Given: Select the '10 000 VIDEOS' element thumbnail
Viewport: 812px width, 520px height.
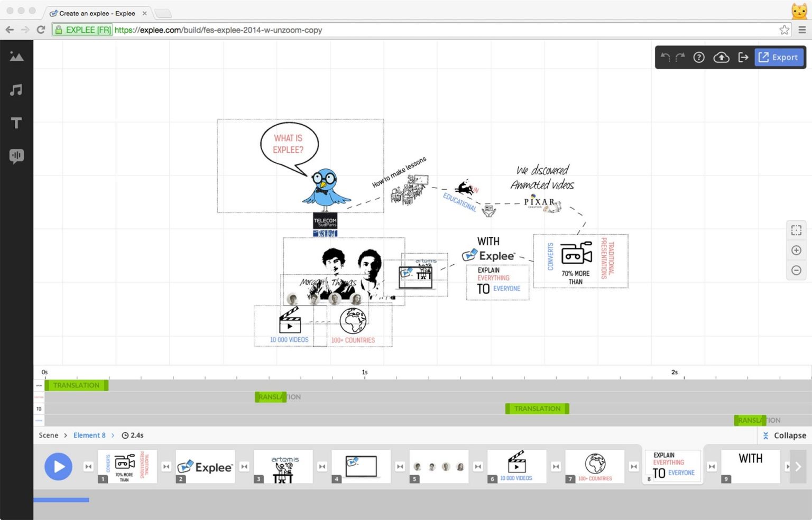Looking at the screenshot, I should coord(516,466).
